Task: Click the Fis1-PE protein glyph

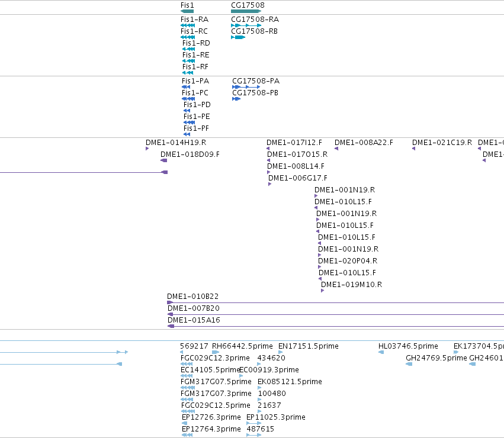Action: [x=190, y=123]
